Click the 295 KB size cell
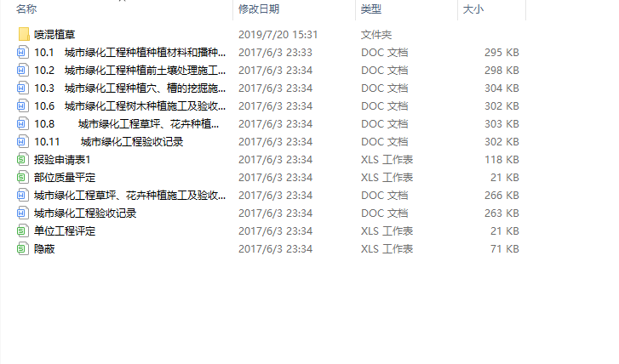The image size is (619, 364). 502,53
